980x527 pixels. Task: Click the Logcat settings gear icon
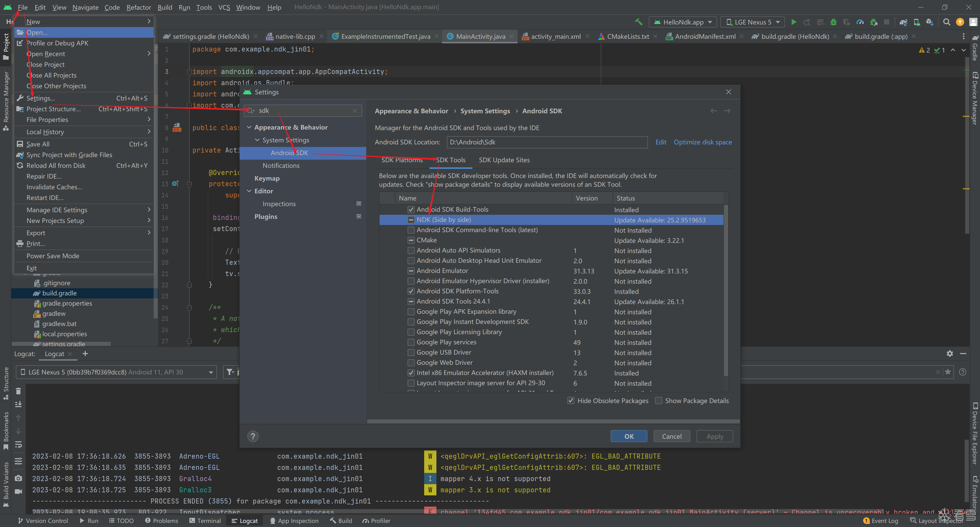tap(950, 354)
